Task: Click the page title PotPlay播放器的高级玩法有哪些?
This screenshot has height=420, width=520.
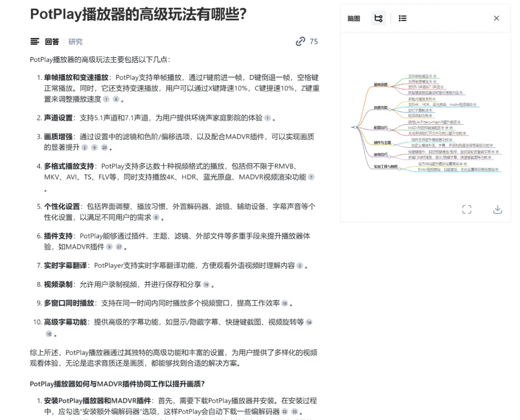Action: (x=138, y=14)
